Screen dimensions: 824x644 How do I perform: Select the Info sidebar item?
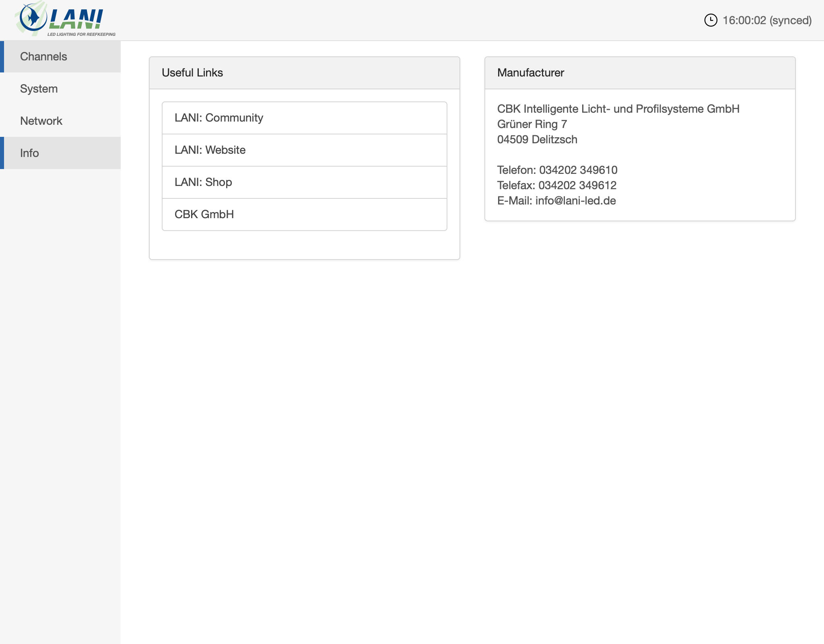coord(29,153)
